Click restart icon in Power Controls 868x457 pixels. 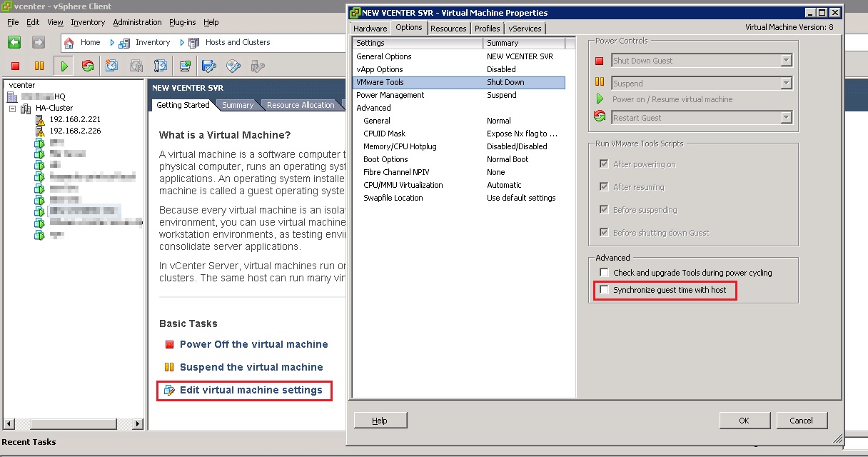pyautogui.click(x=600, y=117)
